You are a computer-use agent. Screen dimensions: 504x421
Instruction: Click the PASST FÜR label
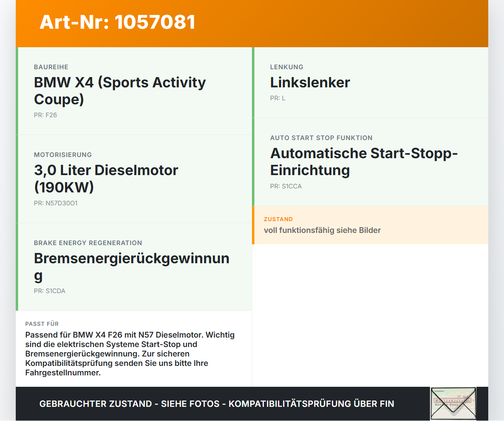[42, 324]
